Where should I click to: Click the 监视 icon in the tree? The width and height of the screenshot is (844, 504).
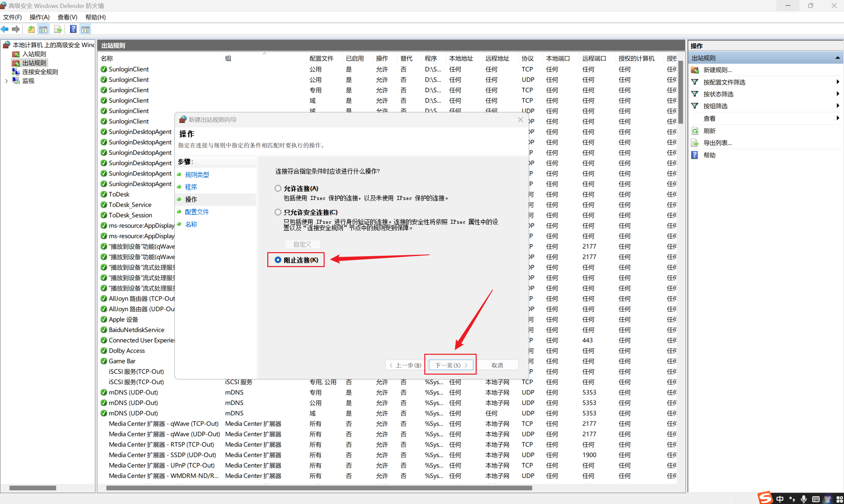coord(16,80)
